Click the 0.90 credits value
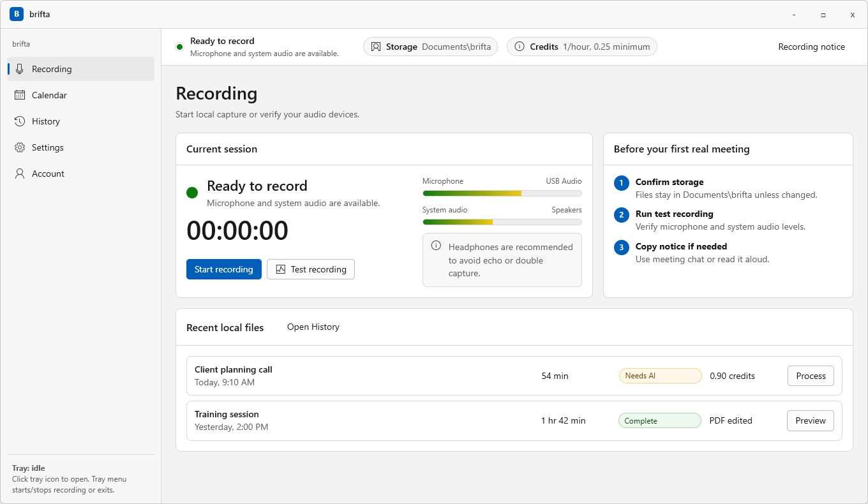The height and width of the screenshot is (504, 868). pyautogui.click(x=733, y=376)
